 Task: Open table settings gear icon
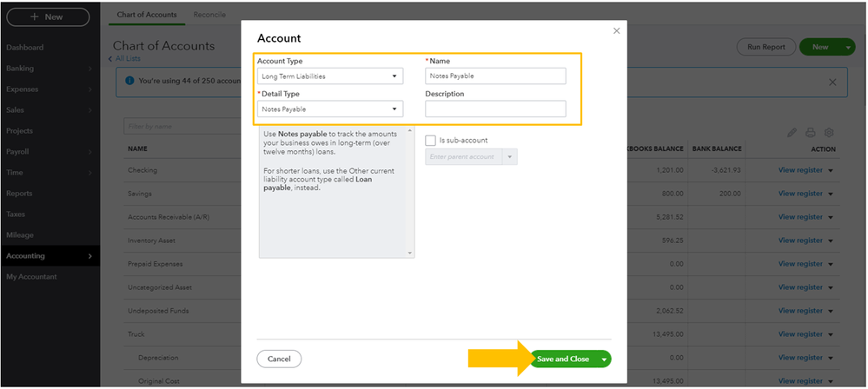[829, 133]
